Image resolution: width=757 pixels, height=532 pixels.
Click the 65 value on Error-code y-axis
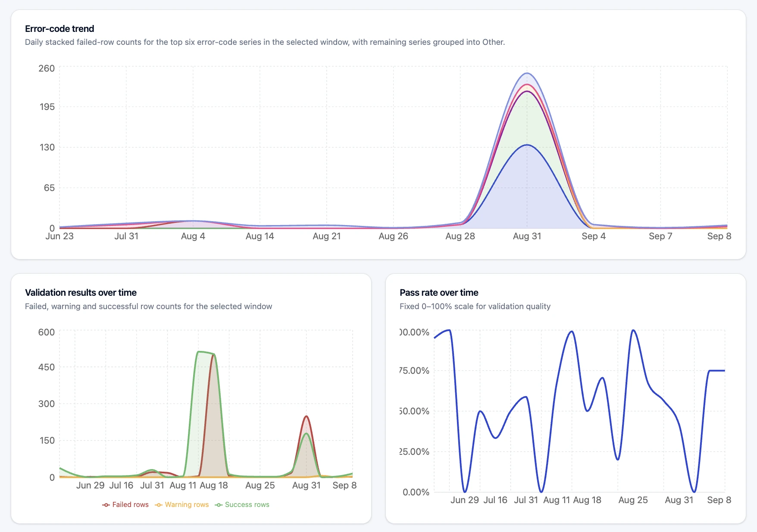(x=49, y=188)
